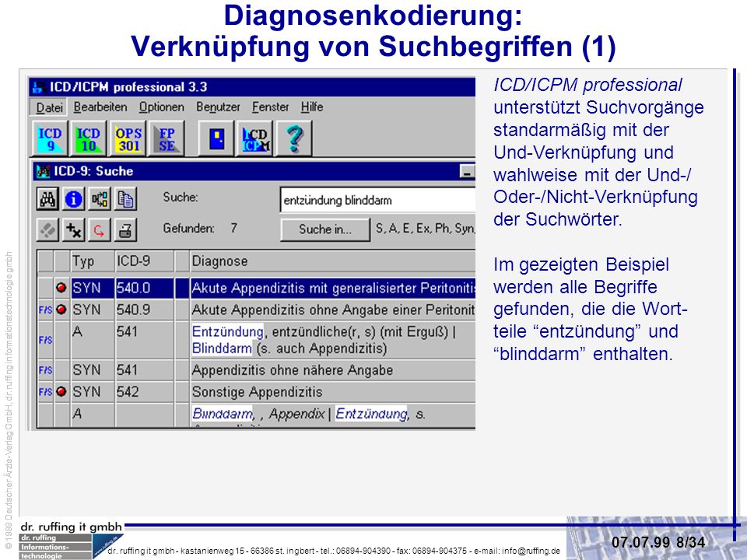Click the 540.9 code cell
Viewport: 747px width, 560px height.
click(x=145, y=310)
